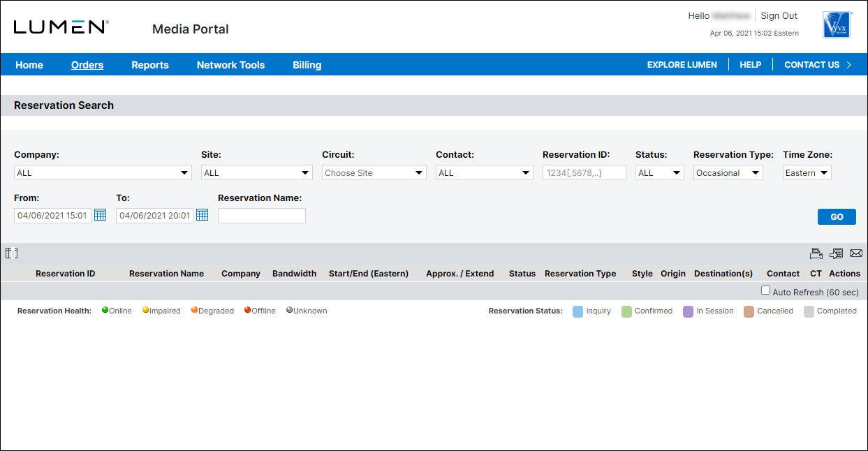Click the Lumen logo
Viewport: 868px width, 451px height.
pyautogui.click(x=61, y=27)
